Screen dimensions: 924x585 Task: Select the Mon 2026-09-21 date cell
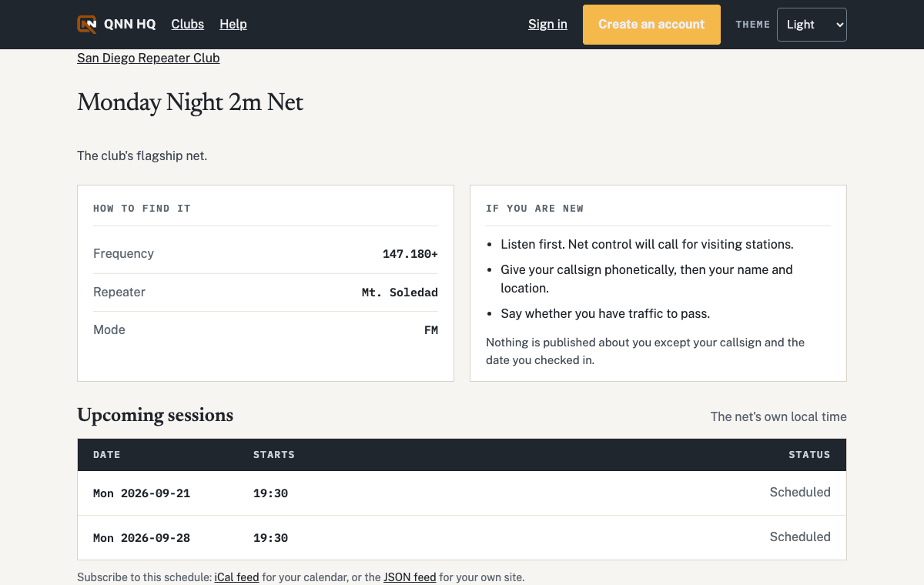coord(142,493)
